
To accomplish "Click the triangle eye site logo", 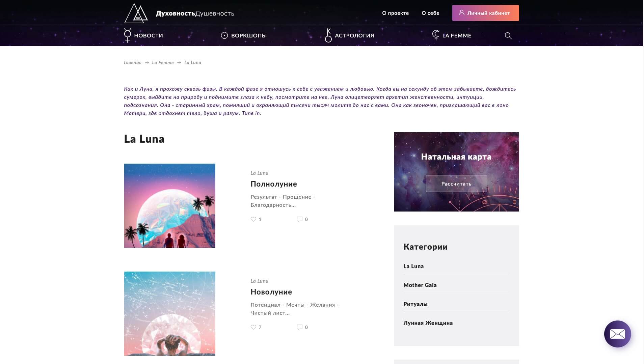I will pyautogui.click(x=136, y=13).
